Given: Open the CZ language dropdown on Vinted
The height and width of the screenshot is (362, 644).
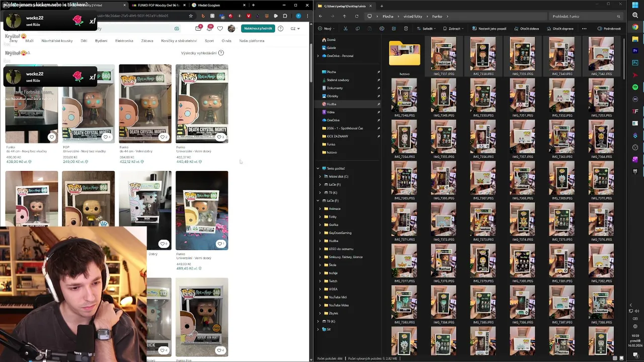Looking at the screenshot, I should point(295,29).
